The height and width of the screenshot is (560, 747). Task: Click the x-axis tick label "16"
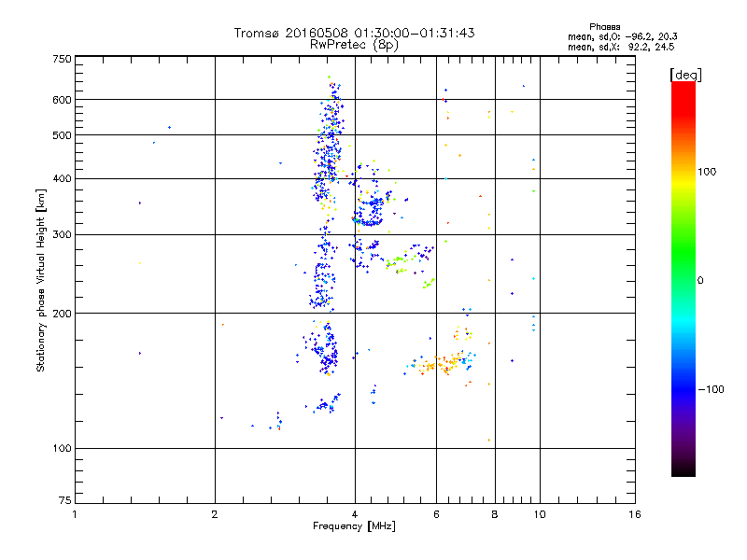(635, 514)
